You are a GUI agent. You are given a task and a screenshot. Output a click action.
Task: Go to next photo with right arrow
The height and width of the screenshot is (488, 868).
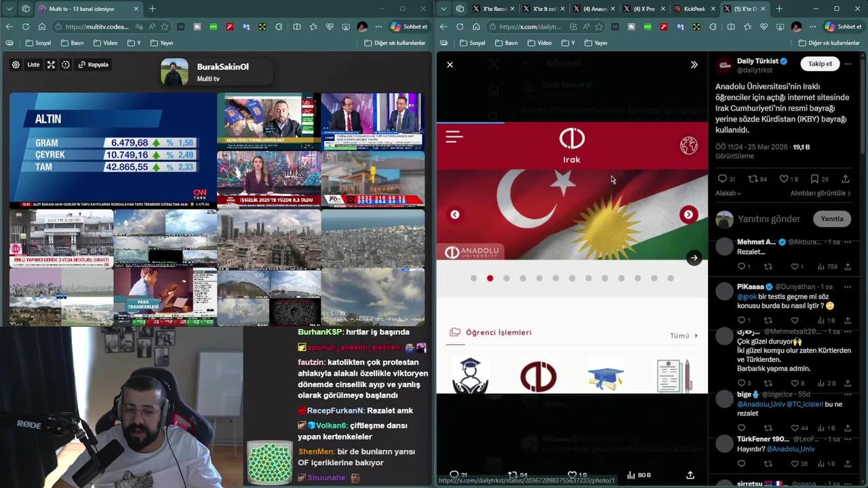[694, 258]
